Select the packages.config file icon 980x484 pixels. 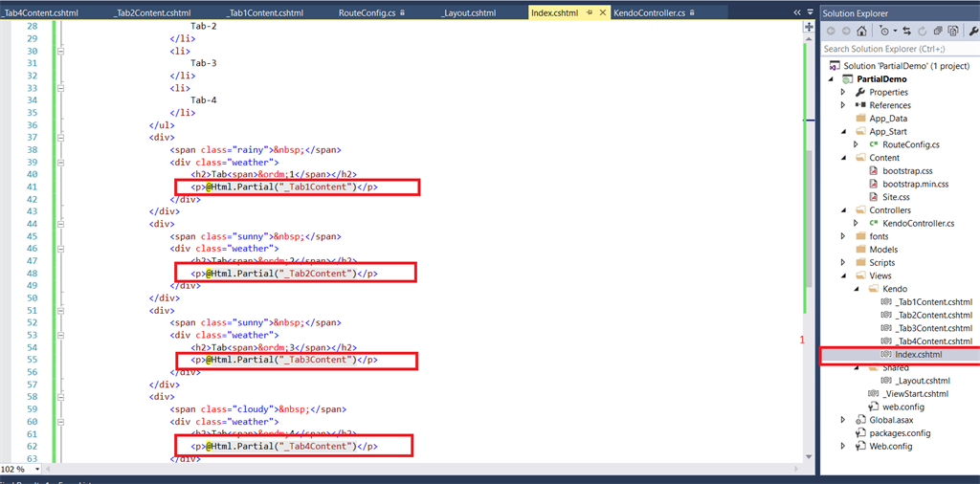860,433
